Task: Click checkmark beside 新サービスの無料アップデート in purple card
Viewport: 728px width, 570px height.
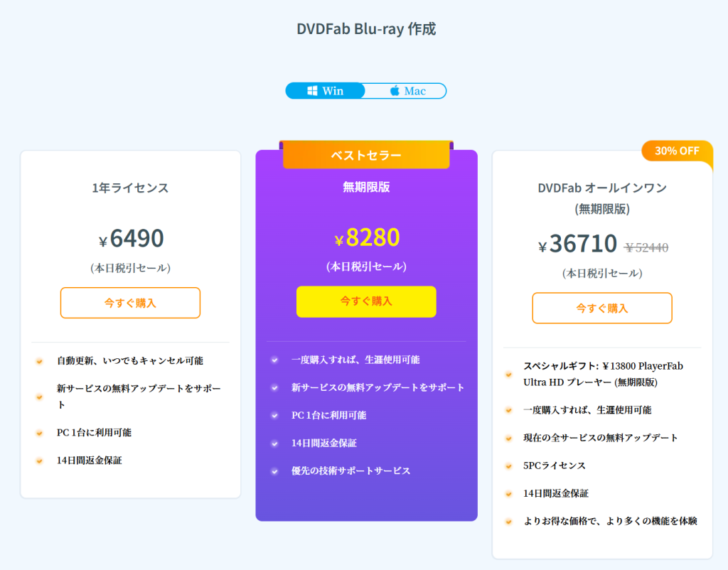Action: click(275, 388)
